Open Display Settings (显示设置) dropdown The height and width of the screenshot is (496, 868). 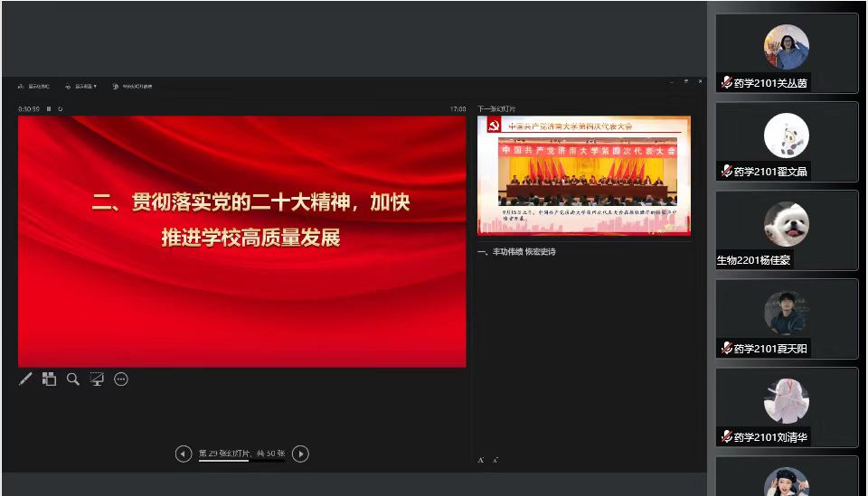(x=81, y=87)
